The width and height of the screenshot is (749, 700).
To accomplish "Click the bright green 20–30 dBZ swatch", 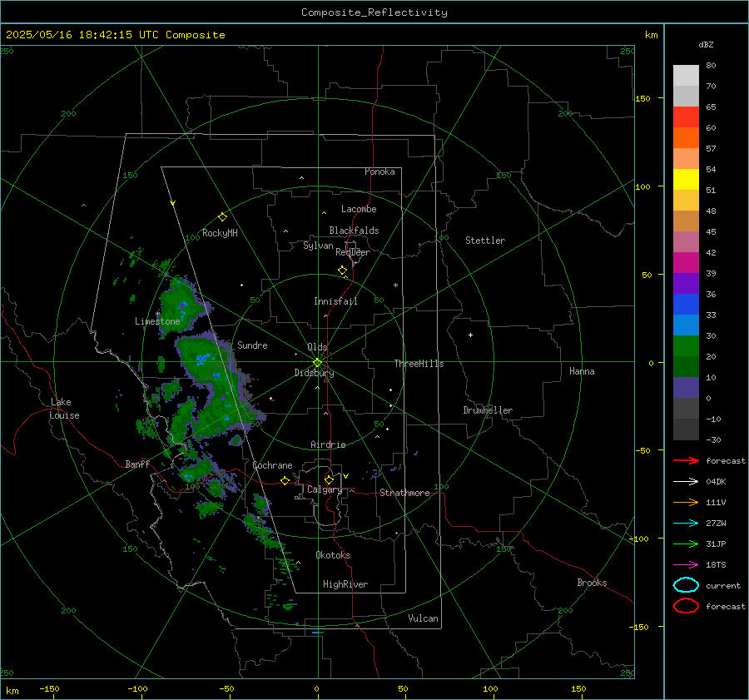I will click(x=686, y=345).
